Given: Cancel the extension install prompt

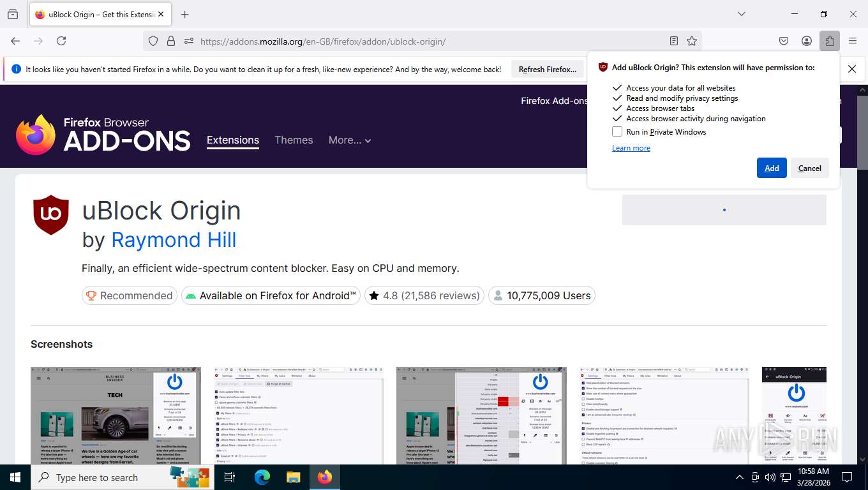Looking at the screenshot, I should [810, 168].
